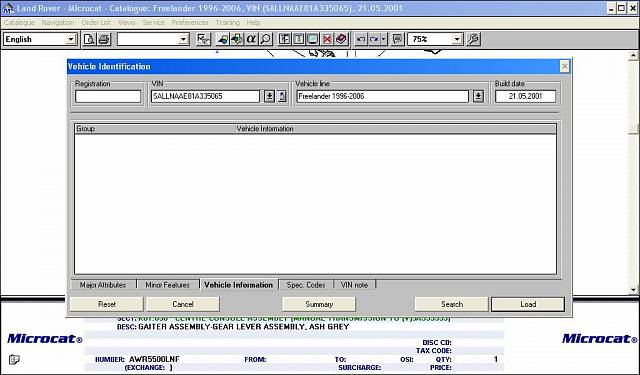Click the Build date field
Image resolution: width=640 pixels, height=375 pixels.
tap(525, 97)
